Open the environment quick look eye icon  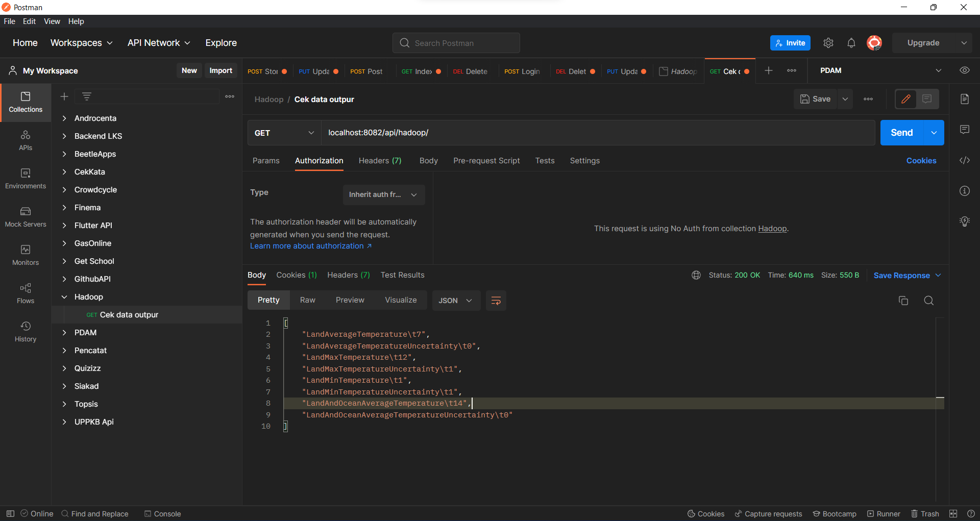pos(965,70)
